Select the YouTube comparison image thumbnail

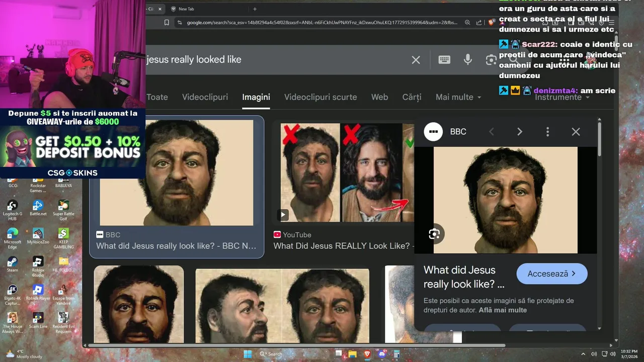347,172
